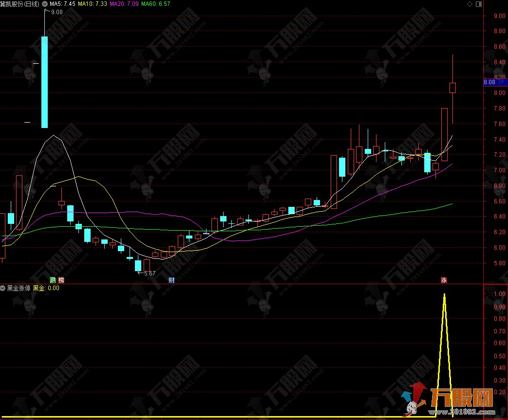Click 8.60 on the price axis
This screenshot has width=508, height=420.
point(499,47)
